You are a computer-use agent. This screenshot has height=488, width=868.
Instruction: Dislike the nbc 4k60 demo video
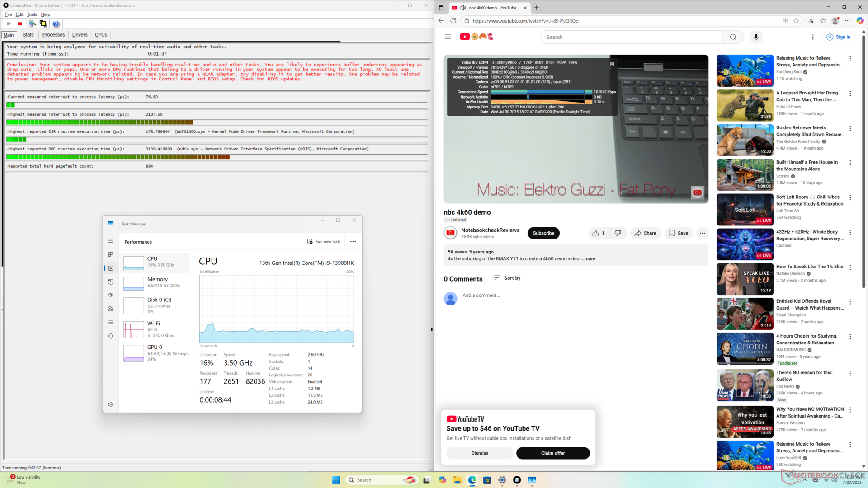click(618, 233)
